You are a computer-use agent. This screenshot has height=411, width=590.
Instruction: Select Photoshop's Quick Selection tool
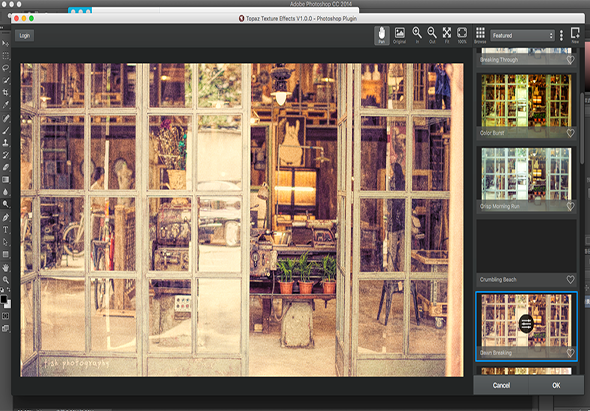pyautogui.click(x=6, y=80)
